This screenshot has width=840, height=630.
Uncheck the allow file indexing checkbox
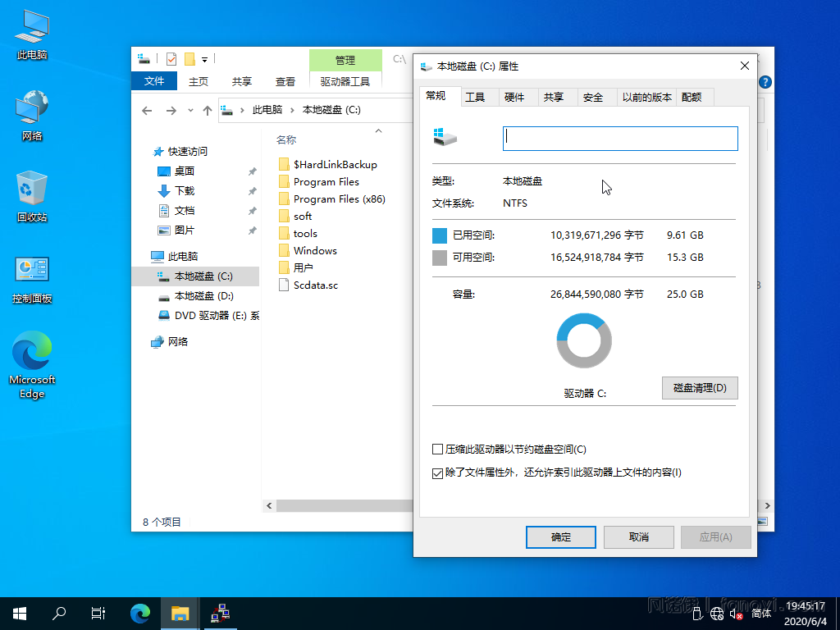coord(437,472)
